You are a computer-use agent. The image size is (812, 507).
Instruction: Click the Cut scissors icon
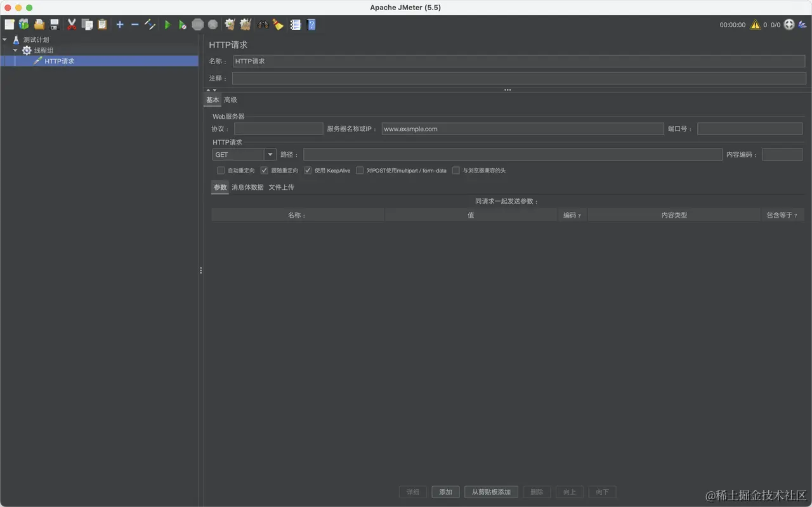[x=72, y=25]
